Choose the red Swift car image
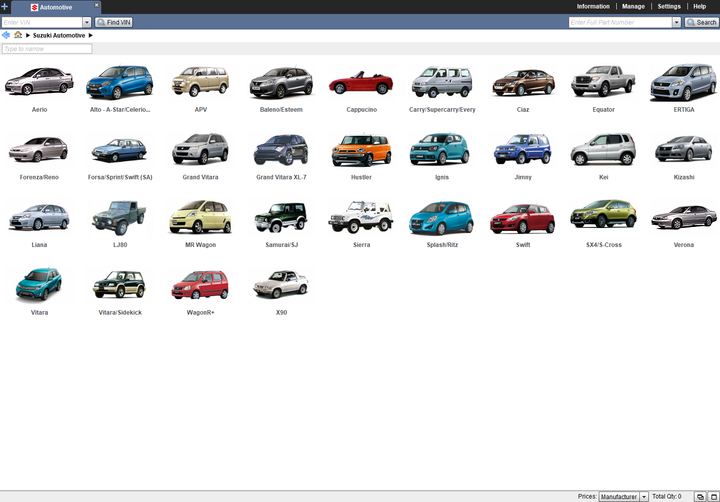 (x=523, y=218)
